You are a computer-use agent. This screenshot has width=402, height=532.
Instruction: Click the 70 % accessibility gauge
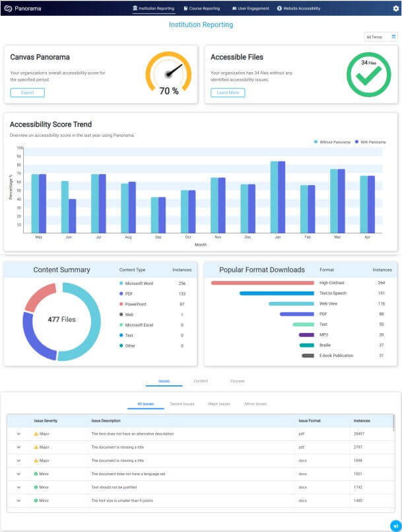tap(168, 73)
